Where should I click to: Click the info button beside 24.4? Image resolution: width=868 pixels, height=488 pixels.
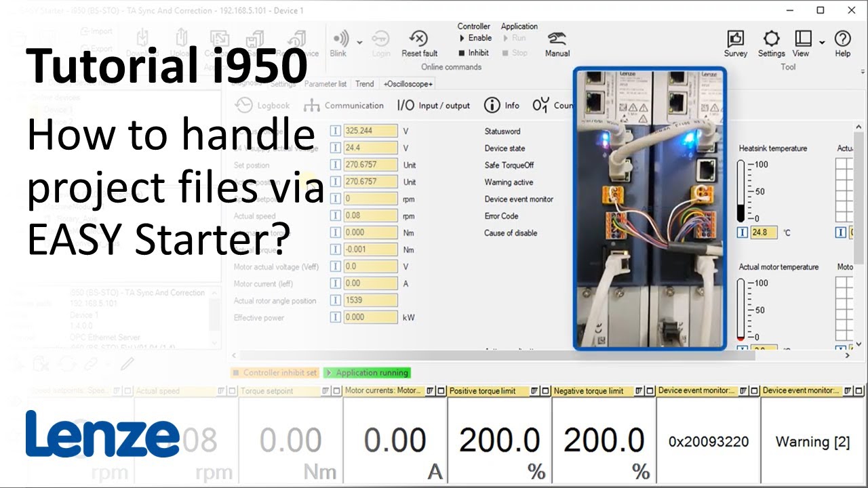336,148
